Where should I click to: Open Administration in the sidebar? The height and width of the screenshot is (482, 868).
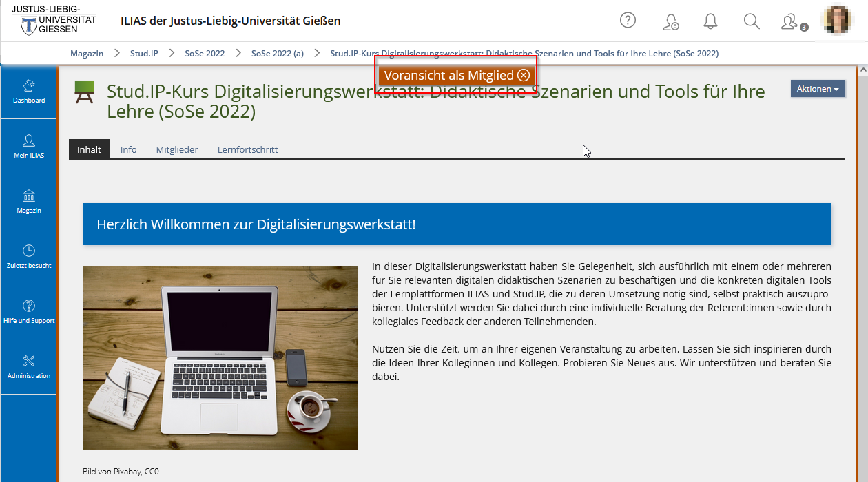tap(29, 367)
